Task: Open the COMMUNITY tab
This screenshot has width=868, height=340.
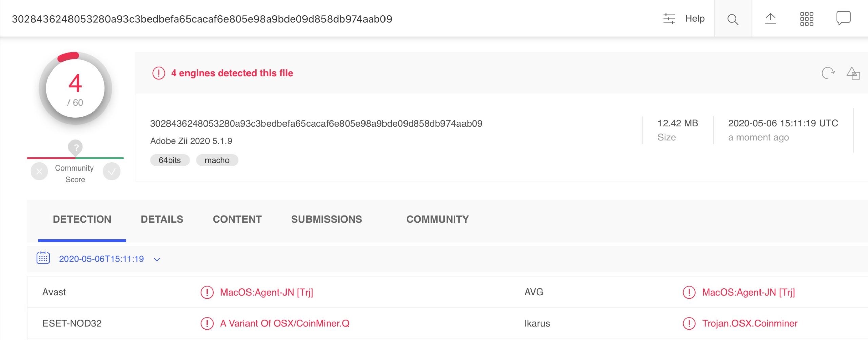Action: (437, 219)
